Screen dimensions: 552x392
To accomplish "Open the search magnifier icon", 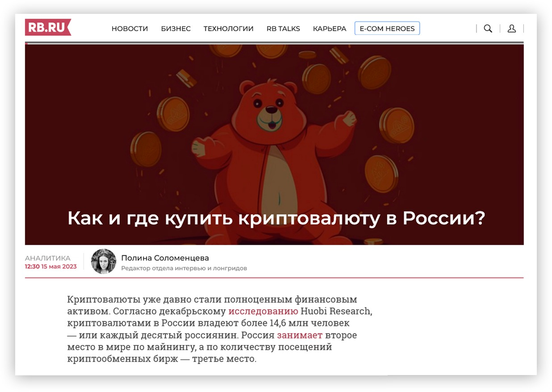I will tap(488, 29).
